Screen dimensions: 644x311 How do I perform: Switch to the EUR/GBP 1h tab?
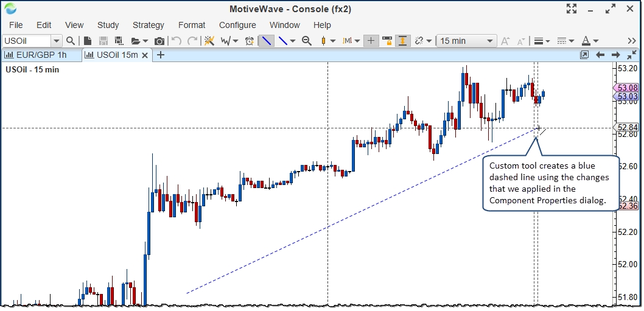(x=41, y=55)
